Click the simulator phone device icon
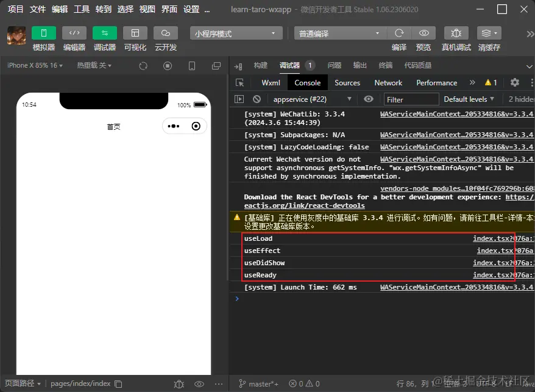 coord(192,66)
